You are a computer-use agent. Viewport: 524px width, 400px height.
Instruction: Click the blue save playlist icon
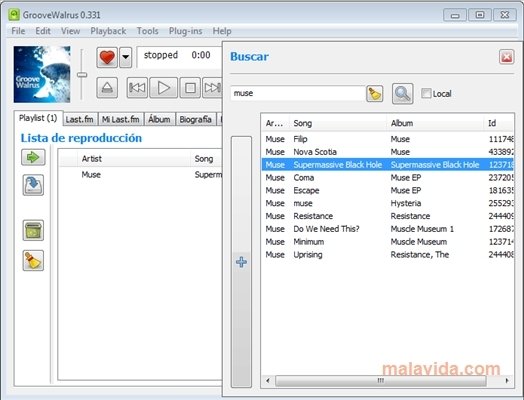tap(33, 185)
